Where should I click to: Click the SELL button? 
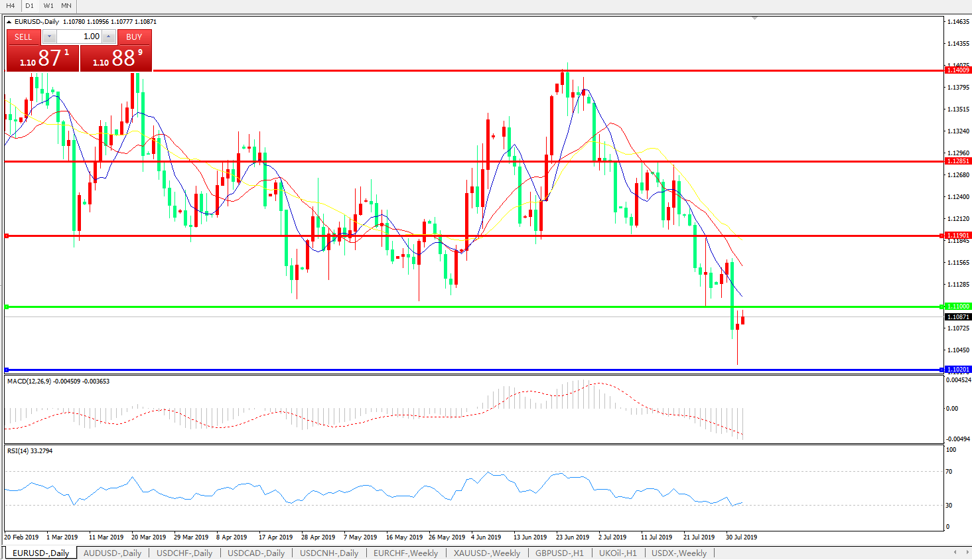[23, 37]
